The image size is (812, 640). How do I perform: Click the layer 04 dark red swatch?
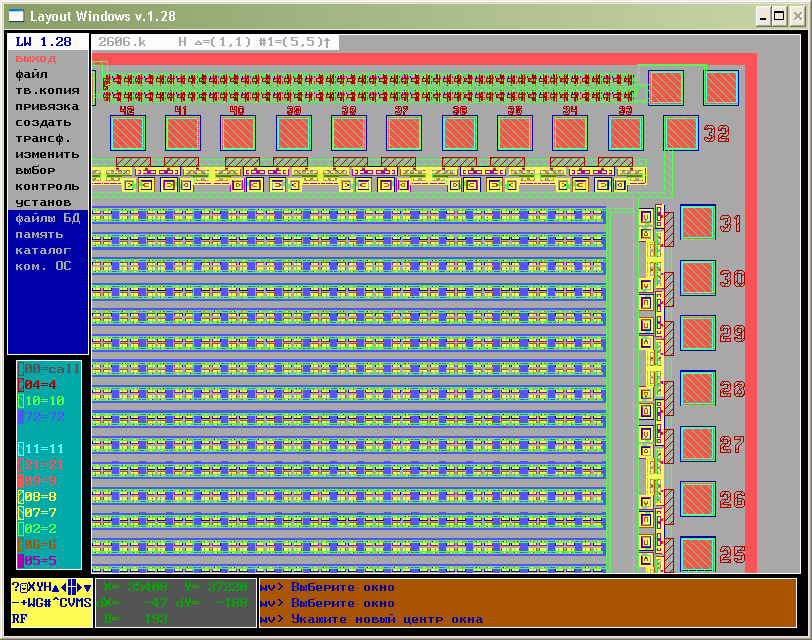[21, 385]
